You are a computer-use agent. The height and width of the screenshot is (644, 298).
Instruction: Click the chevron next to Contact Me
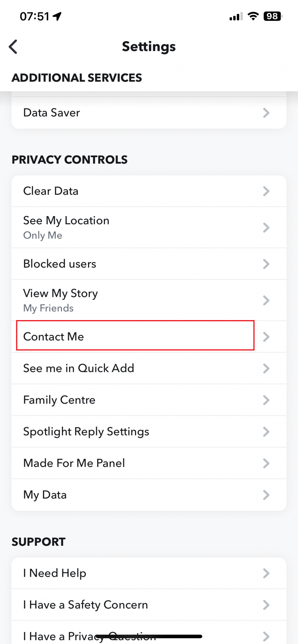(266, 337)
